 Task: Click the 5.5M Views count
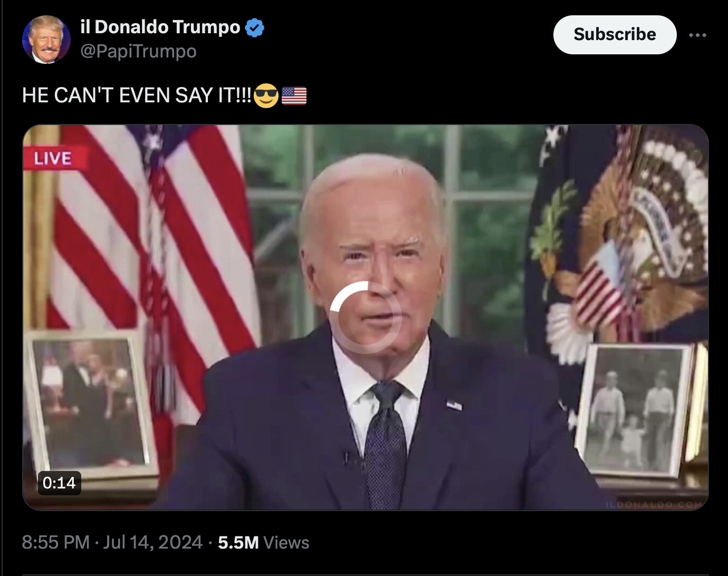(263, 542)
